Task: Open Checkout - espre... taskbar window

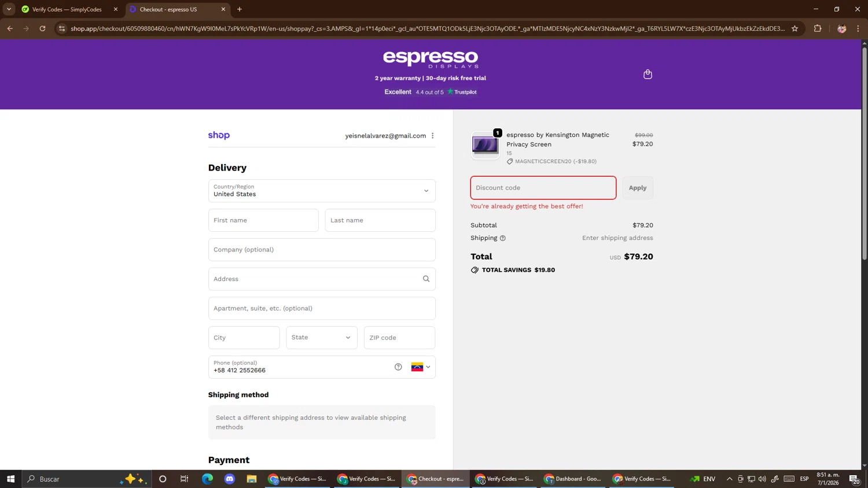Action: (436, 479)
